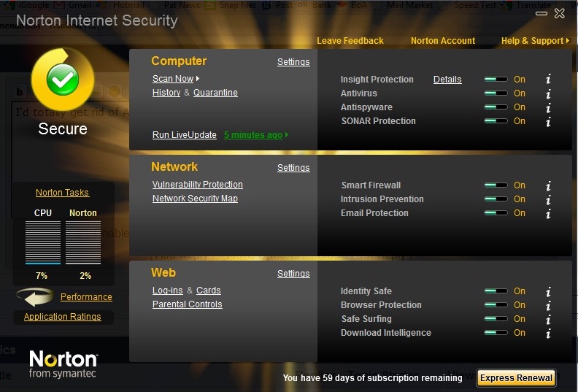Open info icon for SONAR Protection
The height and width of the screenshot is (392, 578).
coord(548,121)
